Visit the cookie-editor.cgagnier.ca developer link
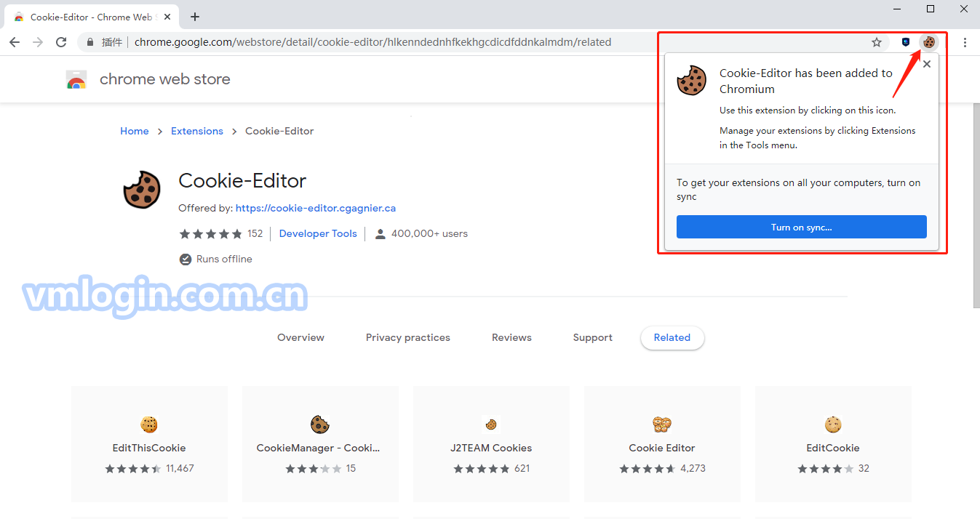 click(316, 208)
